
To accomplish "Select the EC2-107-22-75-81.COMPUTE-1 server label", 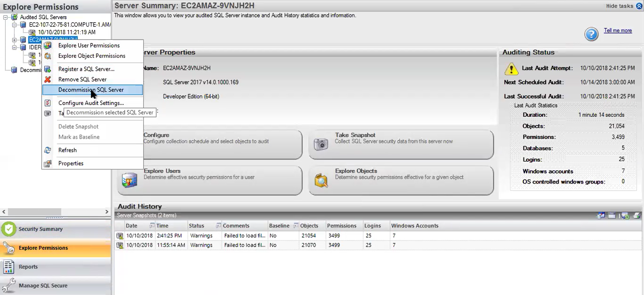I will pyautogui.click(x=70, y=25).
